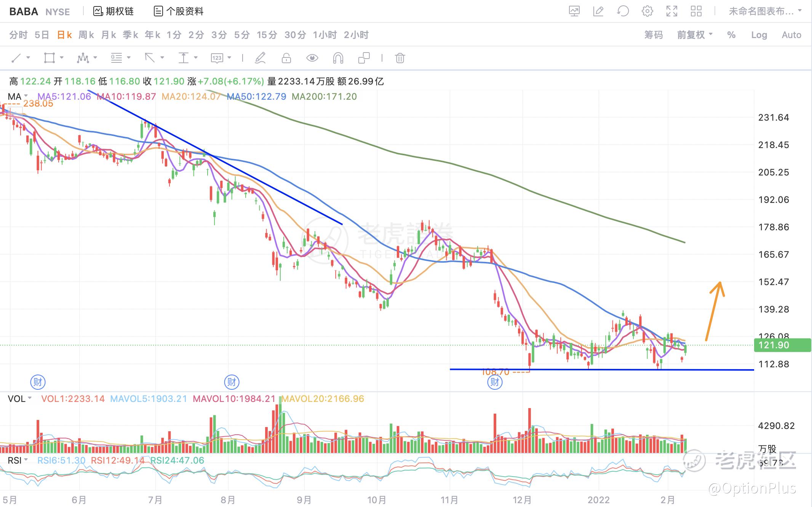This screenshot has height=507, width=812.
Task: Switch to 2小时 chart interval
Action: [356, 35]
